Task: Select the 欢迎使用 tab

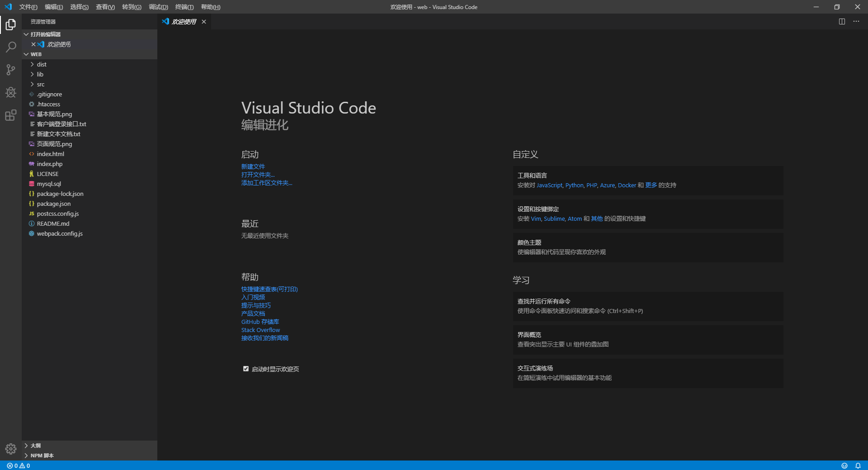Action: (183, 21)
